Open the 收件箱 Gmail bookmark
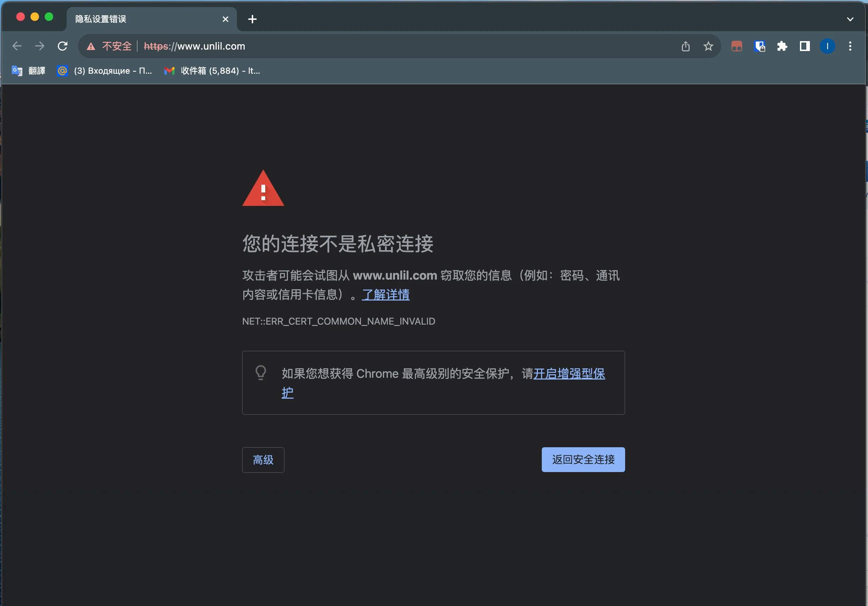 212,71
